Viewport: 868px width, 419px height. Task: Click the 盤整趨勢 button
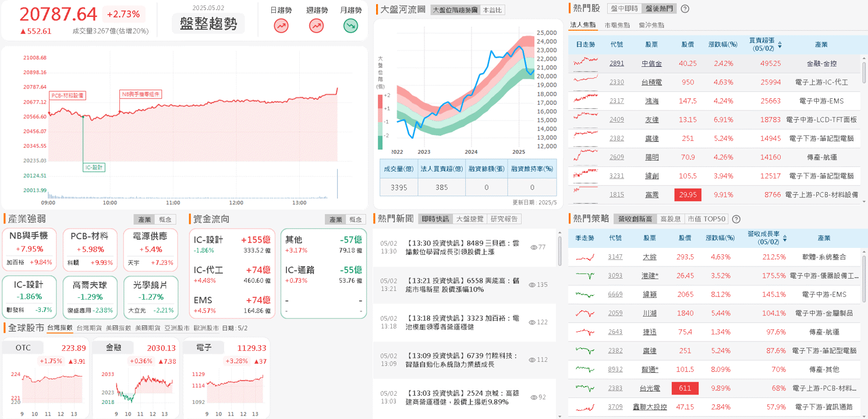point(208,24)
